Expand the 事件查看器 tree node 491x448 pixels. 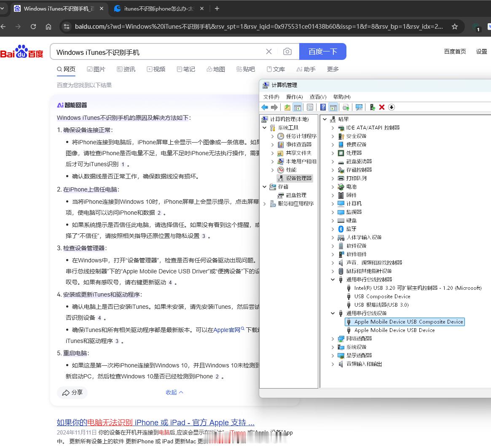coord(272,145)
